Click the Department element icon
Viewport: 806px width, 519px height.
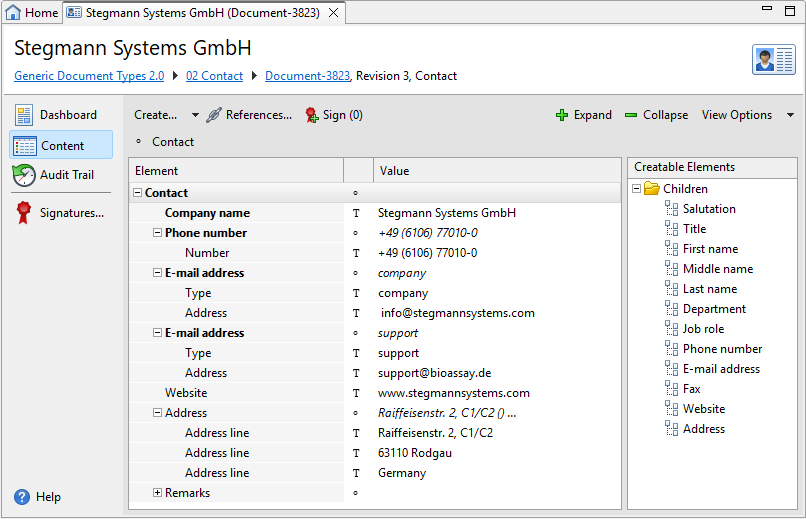pyautogui.click(x=671, y=309)
